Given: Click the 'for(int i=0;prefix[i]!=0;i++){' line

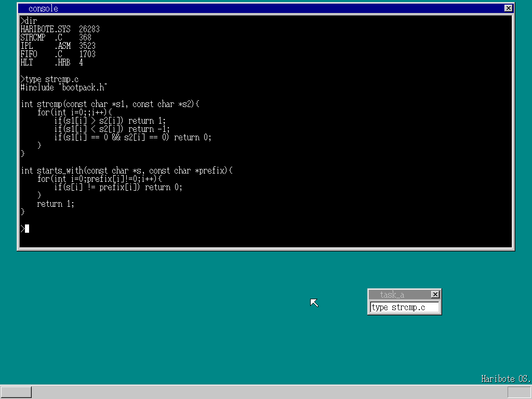Looking at the screenshot, I should coord(100,179).
